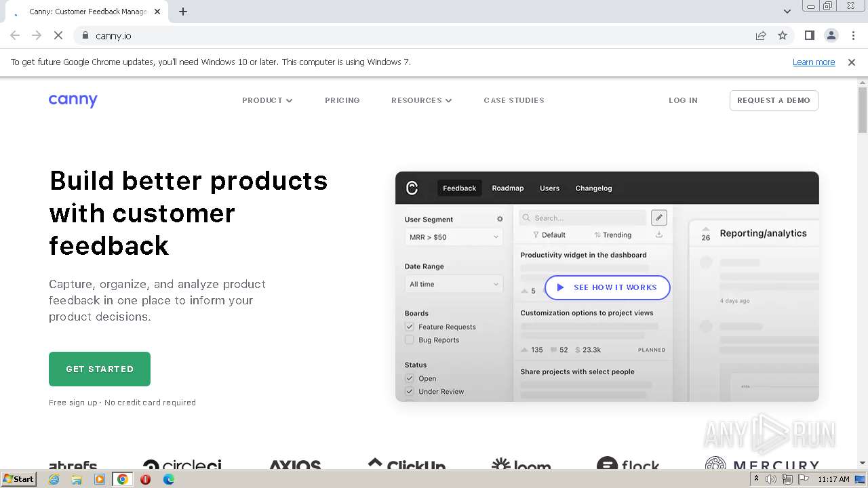Click the Search posts field
This screenshot has height=488, width=868.
click(583, 218)
